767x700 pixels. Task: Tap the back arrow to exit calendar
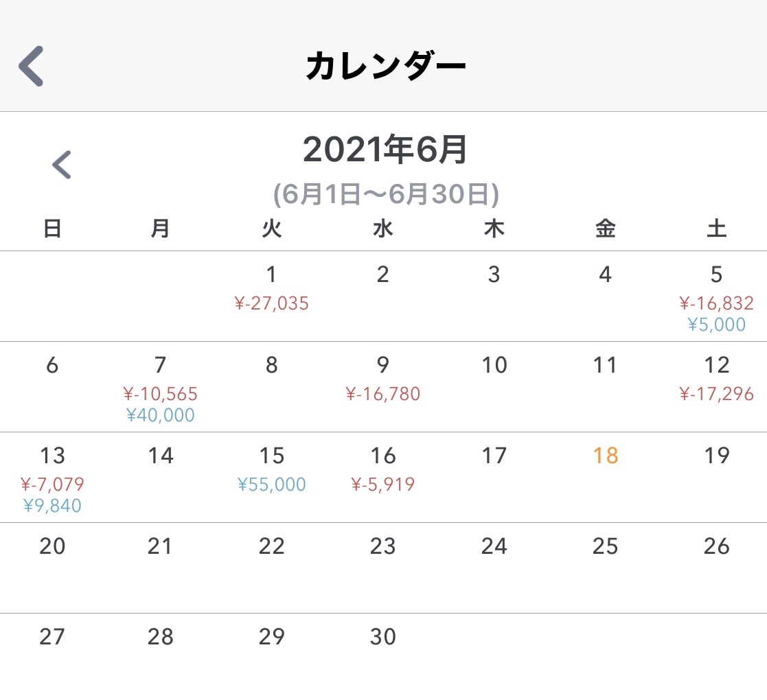coord(31,65)
